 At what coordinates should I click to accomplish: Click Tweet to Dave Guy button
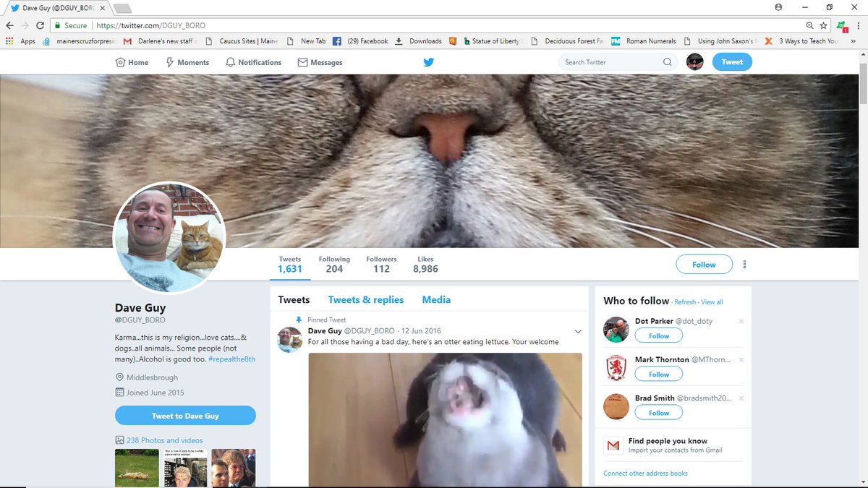(185, 416)
